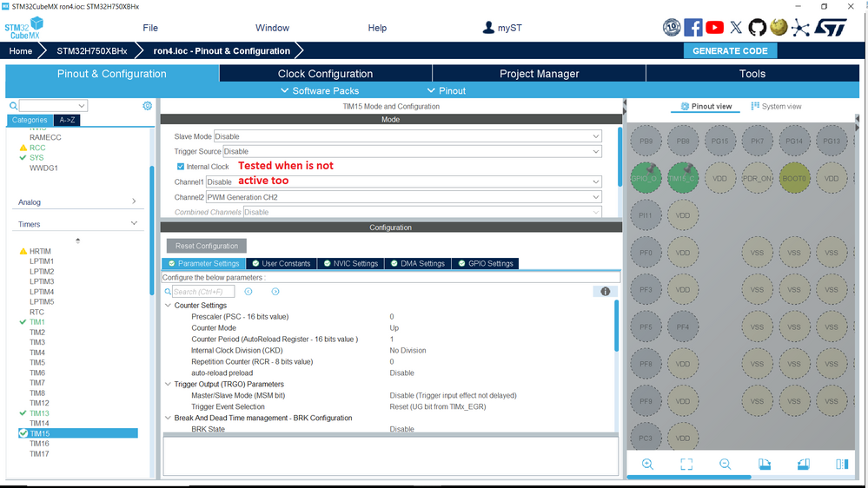Fit the pinout to the view

click(686, 465)
